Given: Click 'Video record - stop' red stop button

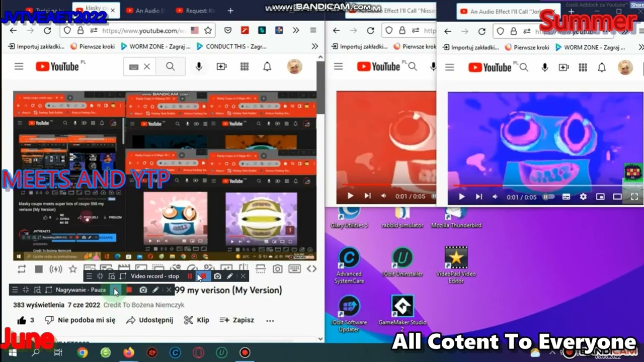Looking at the screenshot, I should [x=203, y=276].
